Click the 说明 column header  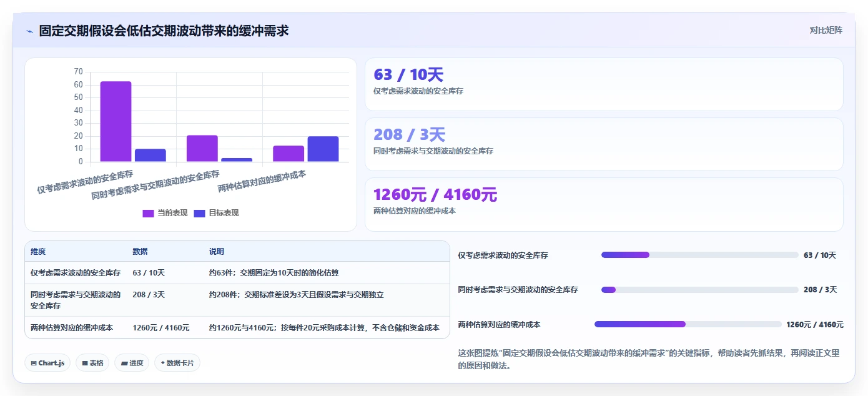(x=216, y=252)
